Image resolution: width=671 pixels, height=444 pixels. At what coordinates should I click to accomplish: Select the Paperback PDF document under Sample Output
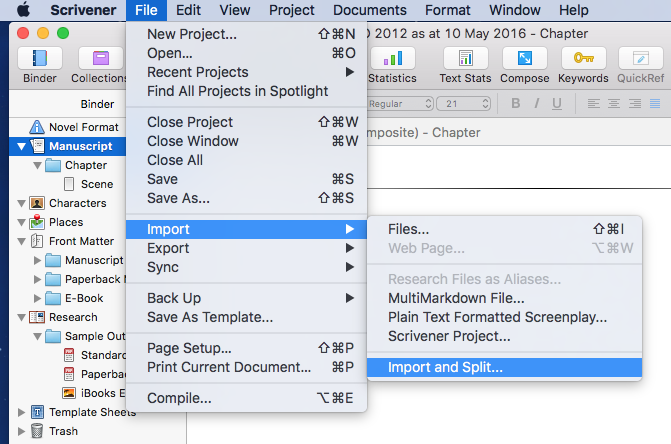[x=94, y=374]
